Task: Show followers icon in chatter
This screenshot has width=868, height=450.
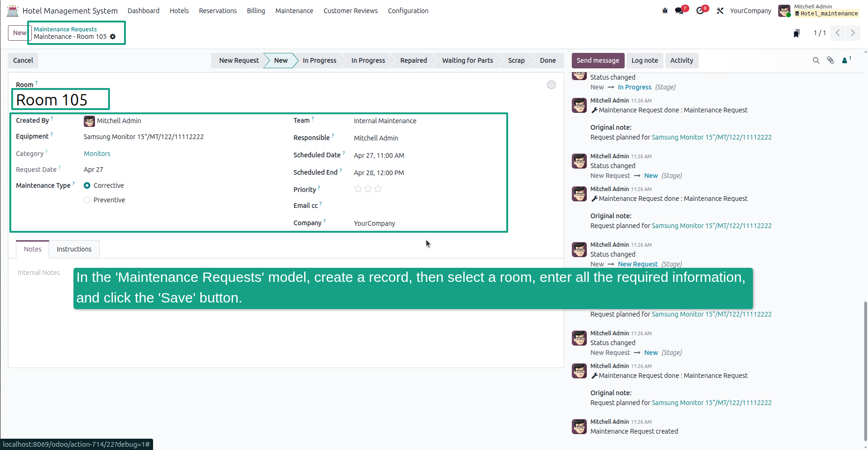Action: (846, 60)
